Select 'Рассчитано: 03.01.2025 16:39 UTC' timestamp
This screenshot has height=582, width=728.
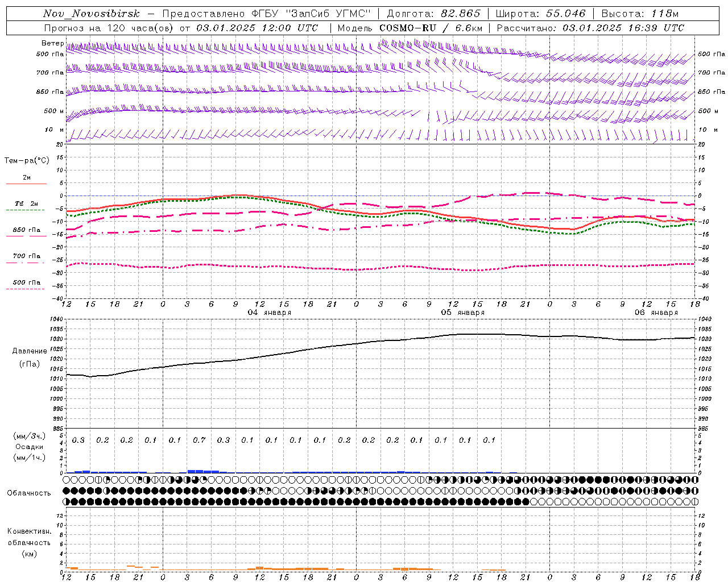pyautogui.click(x=590, y=28)
